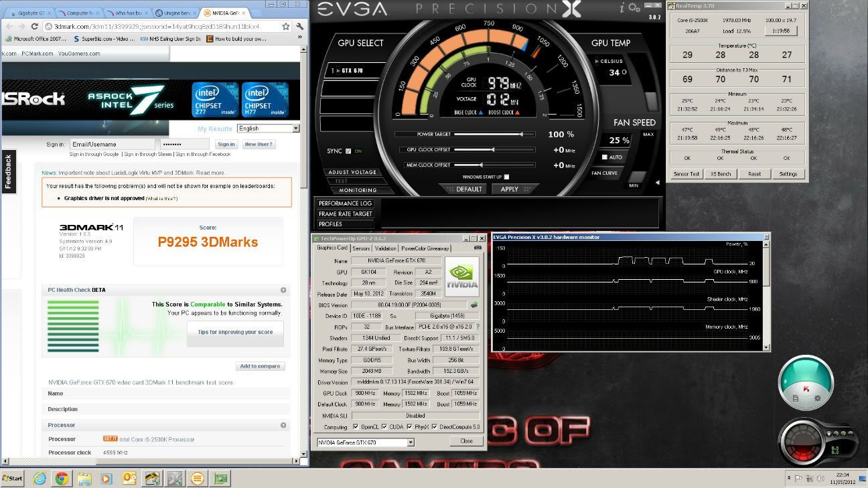Open Precision X settings gear icon
The image size is (868, 488).
tap(633, 9)
